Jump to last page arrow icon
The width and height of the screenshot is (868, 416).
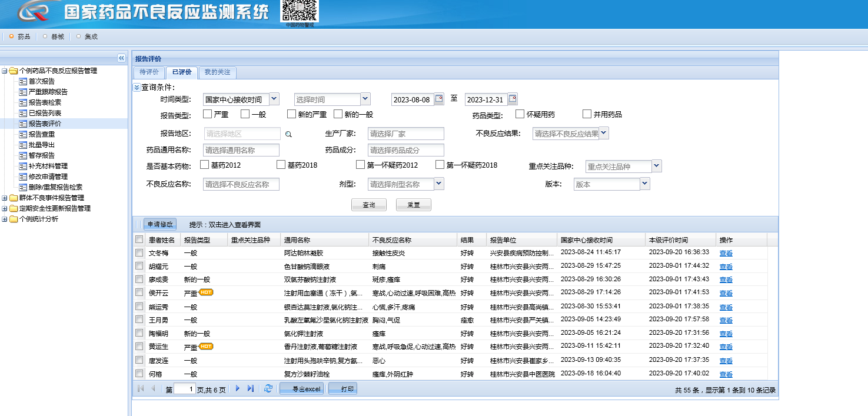click(x=251, y=388)
